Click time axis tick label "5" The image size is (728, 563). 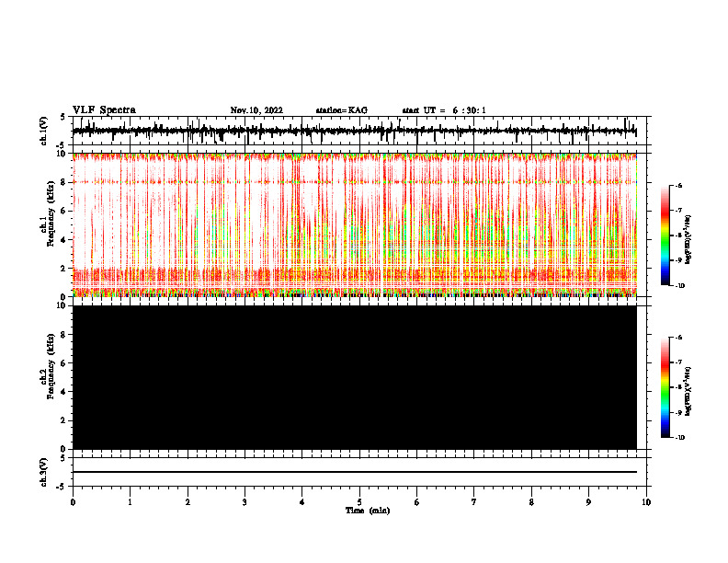click(x=359, y=502)
